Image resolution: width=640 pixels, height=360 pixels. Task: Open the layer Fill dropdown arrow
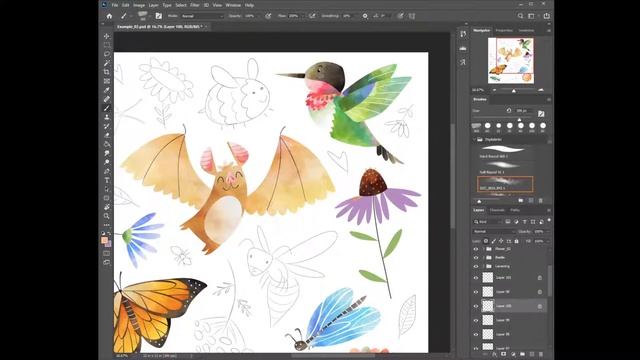click(547, 241)
